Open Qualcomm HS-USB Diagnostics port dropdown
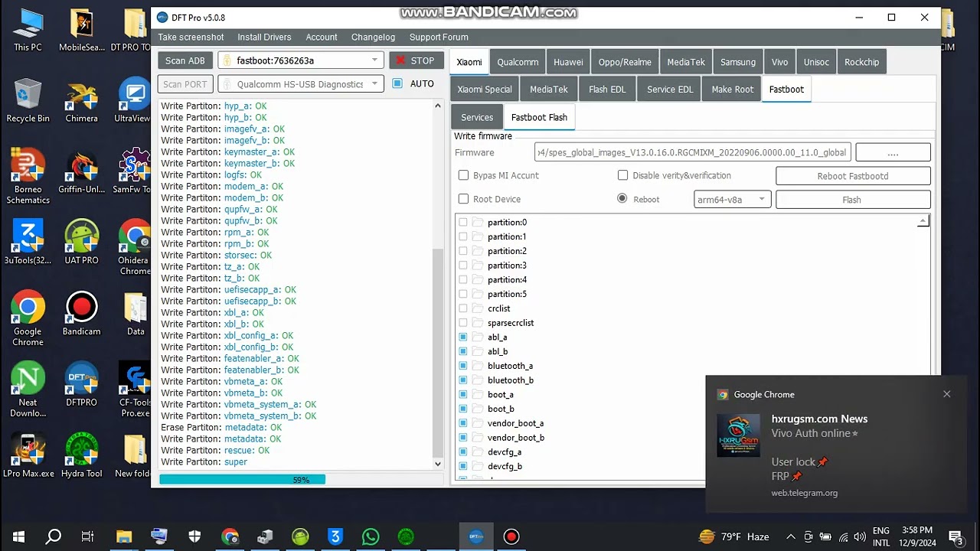The width and height of the screenshot is (980, 551). 300,84
